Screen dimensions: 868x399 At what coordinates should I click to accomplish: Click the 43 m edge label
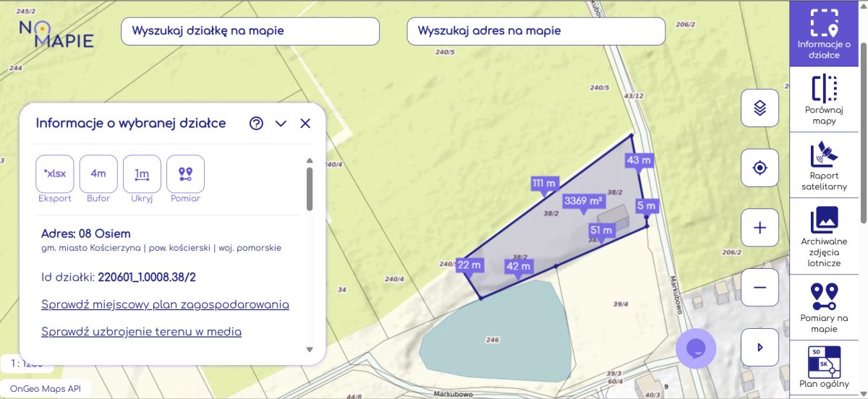click(639, 160)
